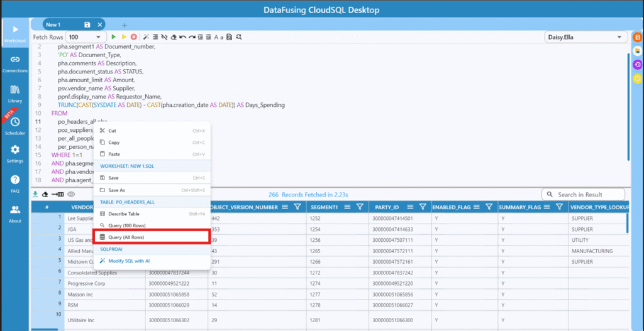
Task: Click the UTILITY vendor type cell
Action: (599, 240)
